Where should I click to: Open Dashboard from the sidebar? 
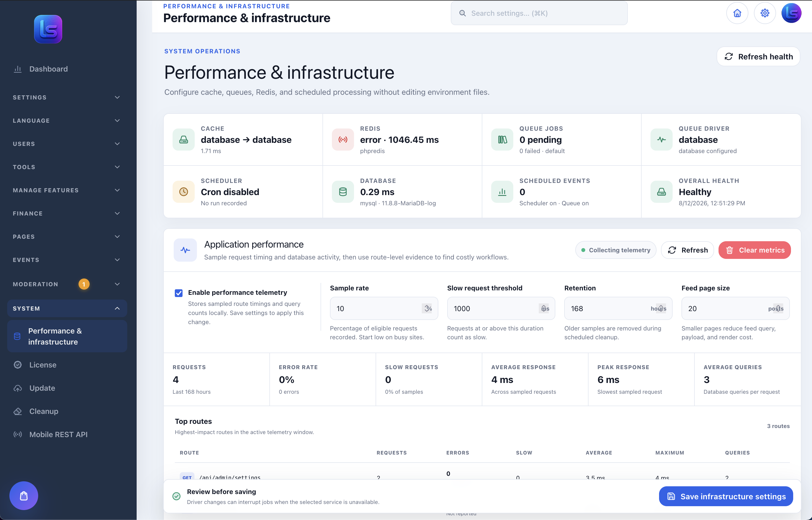pos(67,69)
